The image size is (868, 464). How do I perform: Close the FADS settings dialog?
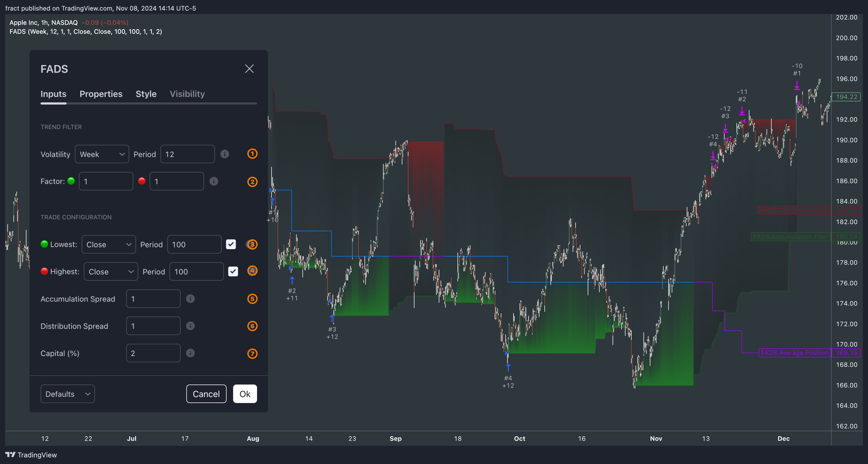pyautogui.click(x=249, y=69)
